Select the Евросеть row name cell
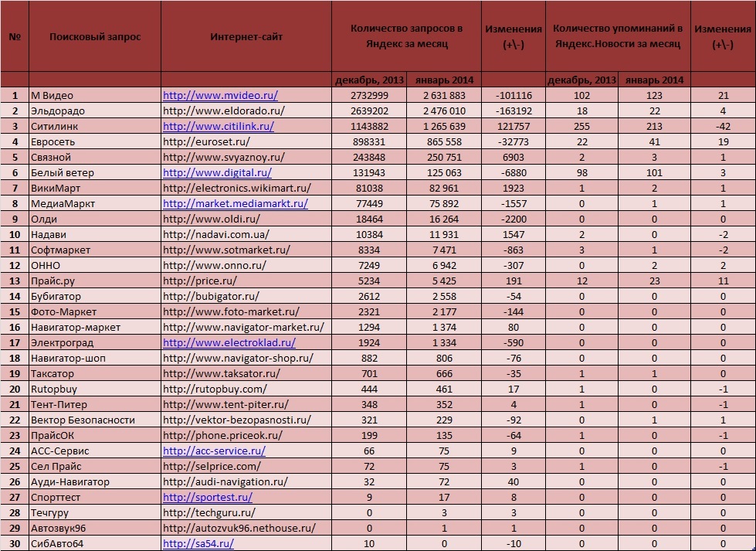 (x=95, y=142)
